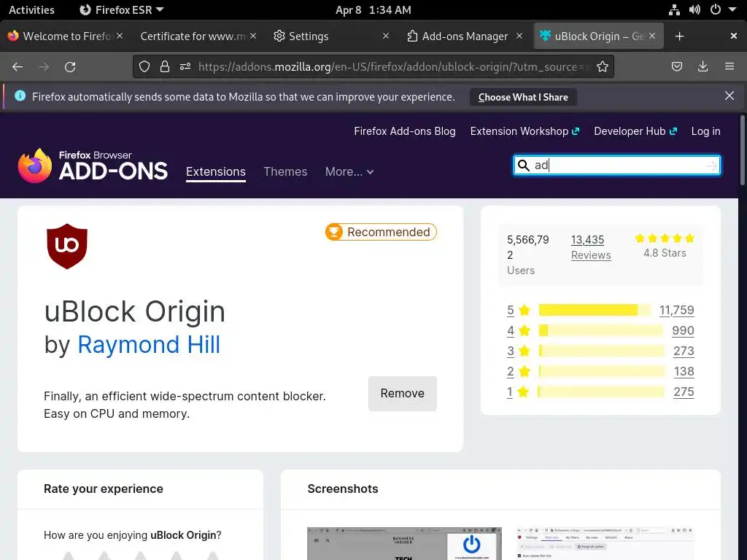Image resolution: width=747 pixels, height=560 pixels.
Task: Bookmark this page with the star icon
Action: pyautogui.click(x=603, y=66)
